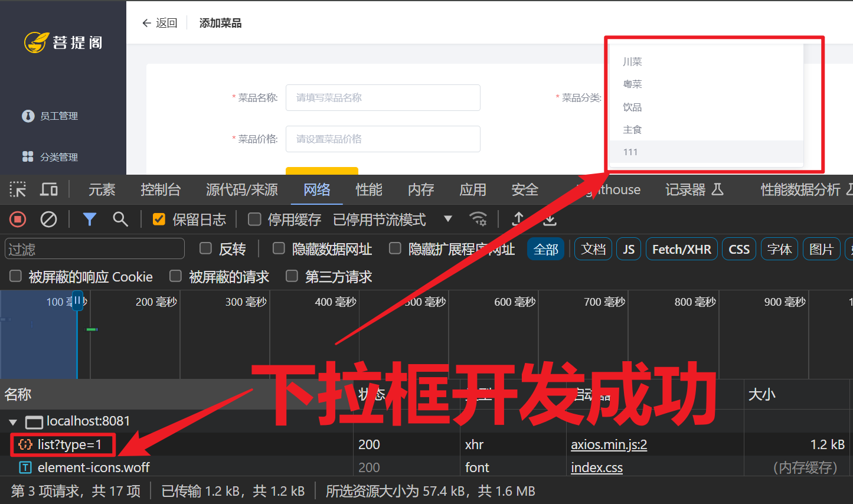Focus the 菜品价格 input field

point(383,139)
